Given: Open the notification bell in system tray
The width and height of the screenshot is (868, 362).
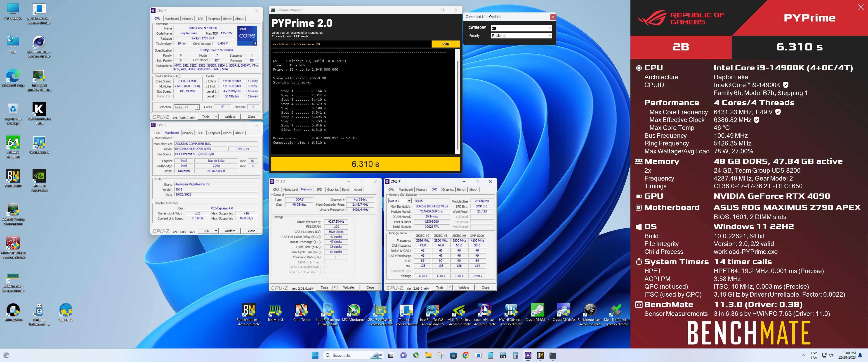Looking at the screenshot, I should [860, 355].
